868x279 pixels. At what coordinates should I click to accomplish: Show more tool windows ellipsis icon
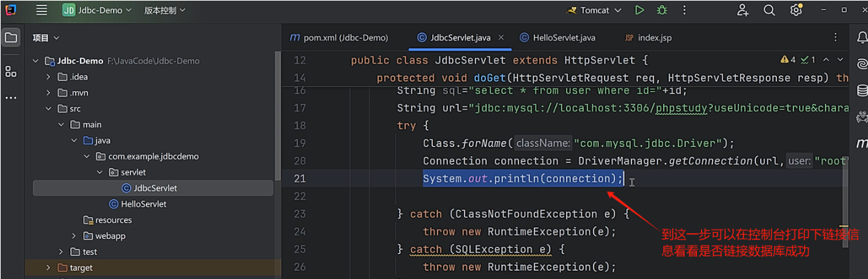11,98
